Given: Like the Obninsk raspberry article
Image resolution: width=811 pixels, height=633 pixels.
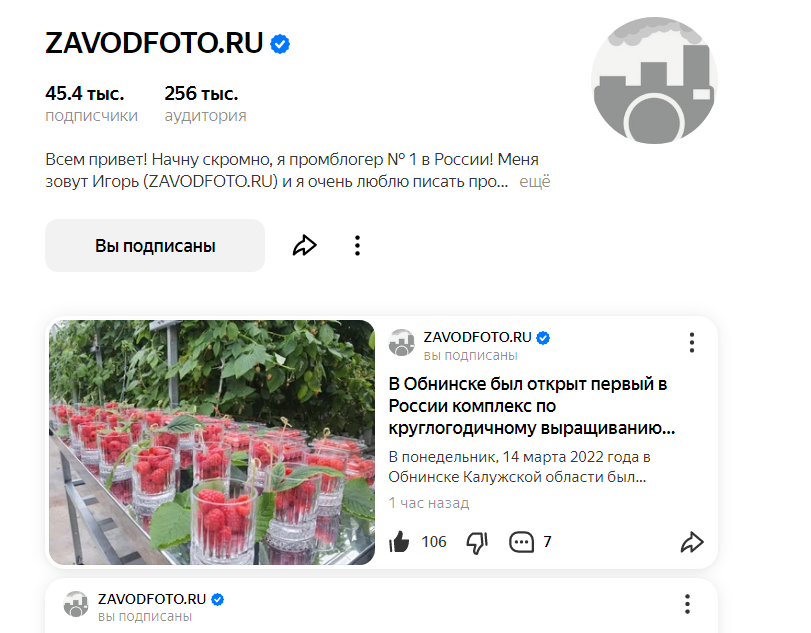Looking at the screenshot, I should coord(399,542).
